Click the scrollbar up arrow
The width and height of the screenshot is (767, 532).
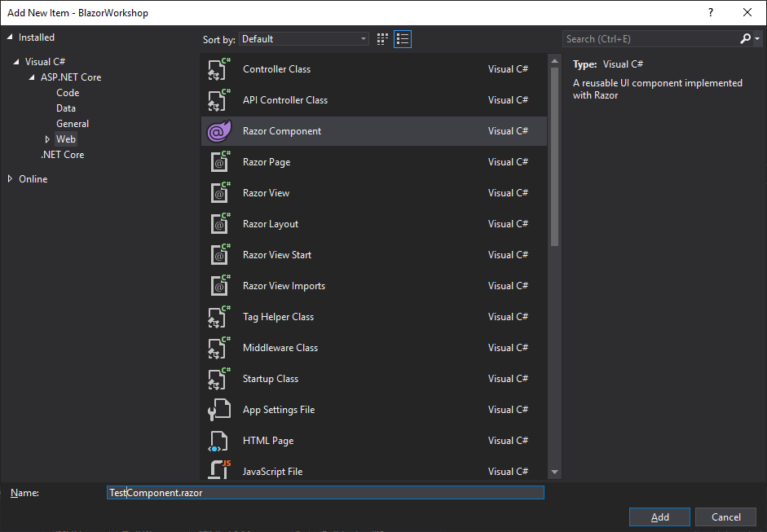555,61
